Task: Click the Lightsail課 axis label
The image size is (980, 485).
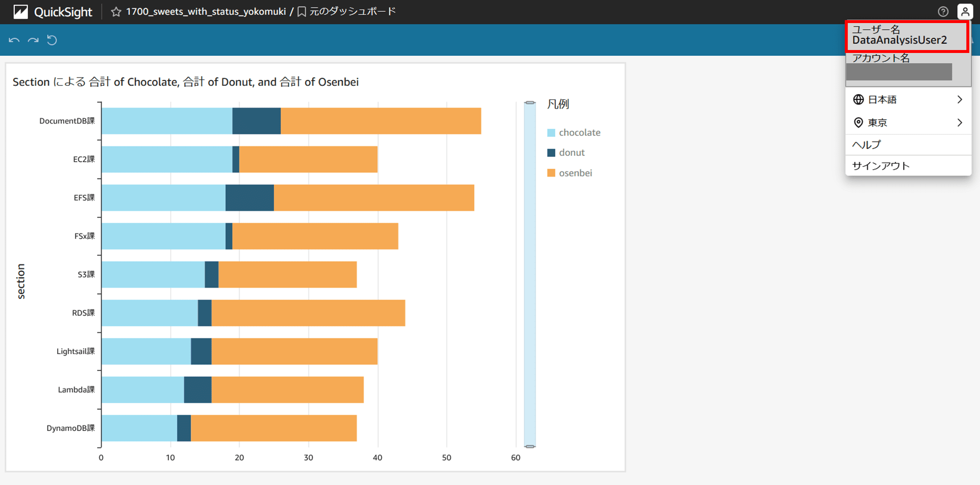Action: pyautogui.click(x=75, y=351)
